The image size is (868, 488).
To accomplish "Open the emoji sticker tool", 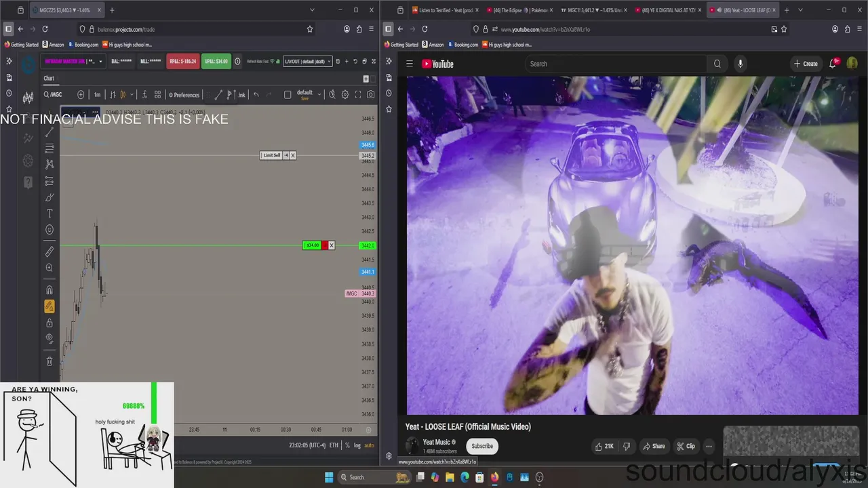I will coord(50,230).
